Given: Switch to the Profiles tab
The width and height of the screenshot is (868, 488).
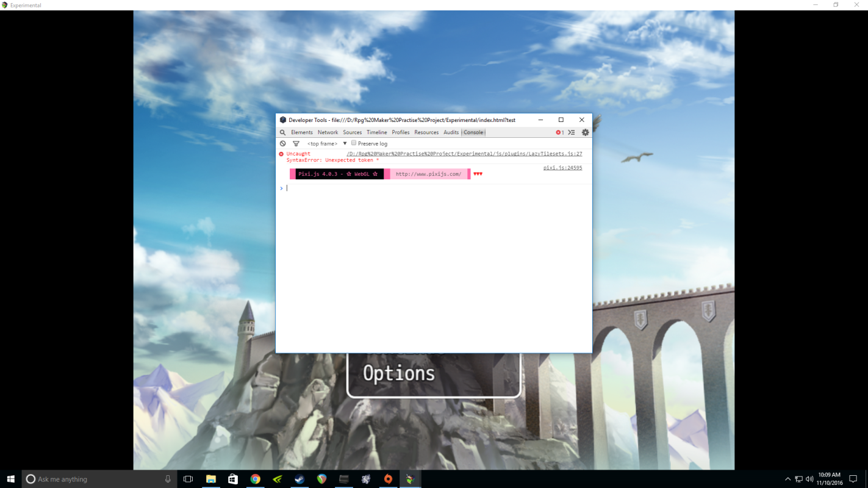Looking at the screenshot, I should [401, 132].
